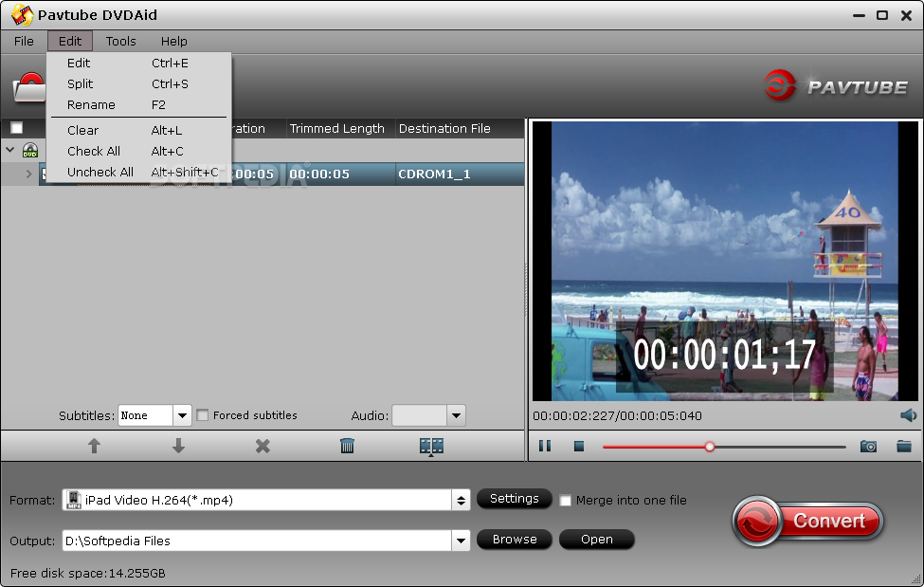Maximize the Pavtube DVDAid window

pos(882,15)
